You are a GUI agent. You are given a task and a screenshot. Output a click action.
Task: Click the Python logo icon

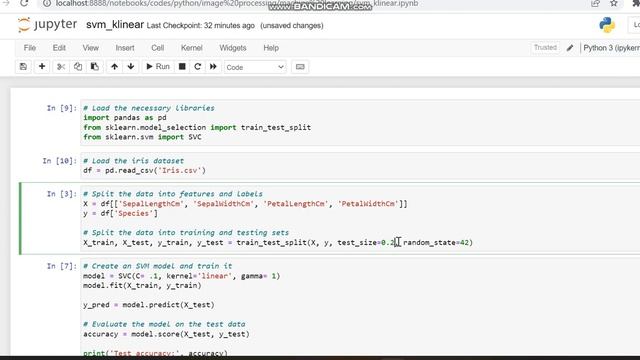coord(607,25)
